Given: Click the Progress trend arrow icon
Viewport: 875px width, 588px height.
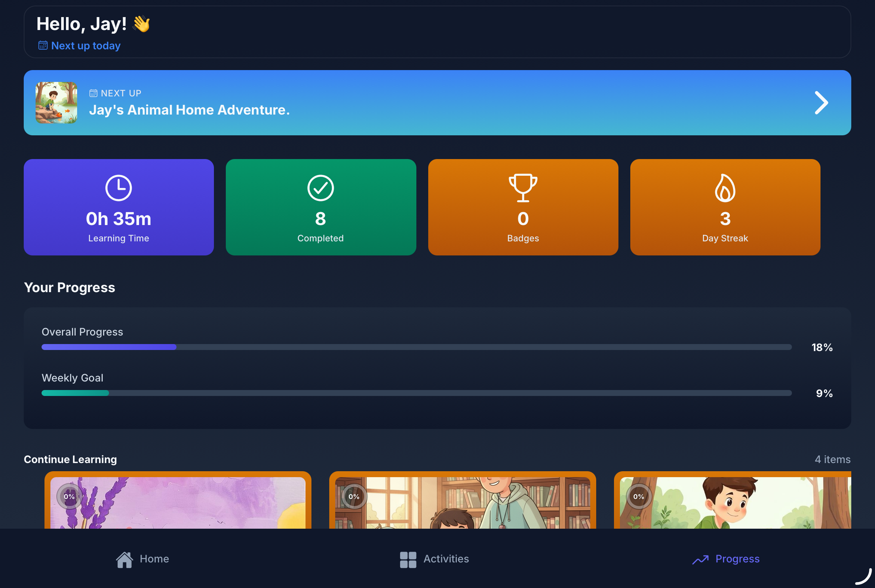Looking at the screenshot, I should click(700, 559).
